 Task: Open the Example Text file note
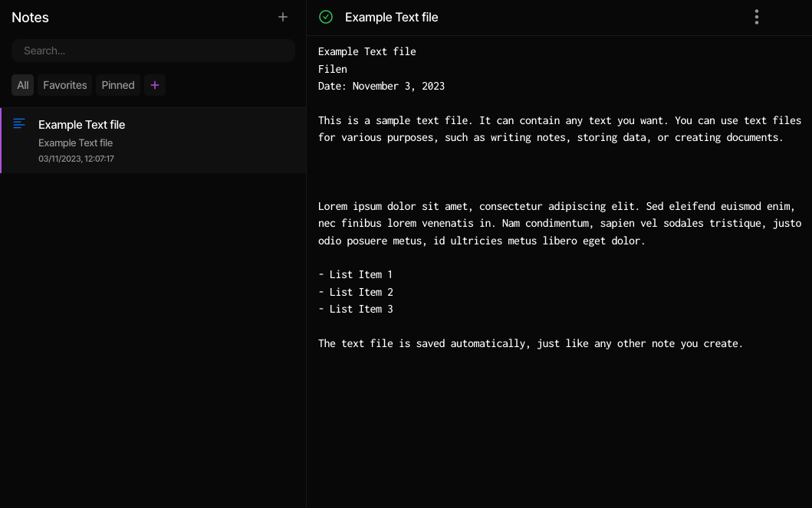[x=153, y=141]
